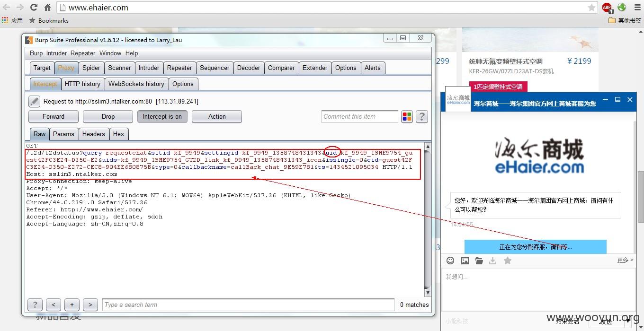Open the Action dropdown button in Burp
Viewport: 644px width, 331px height.
(x=217, y=117)
